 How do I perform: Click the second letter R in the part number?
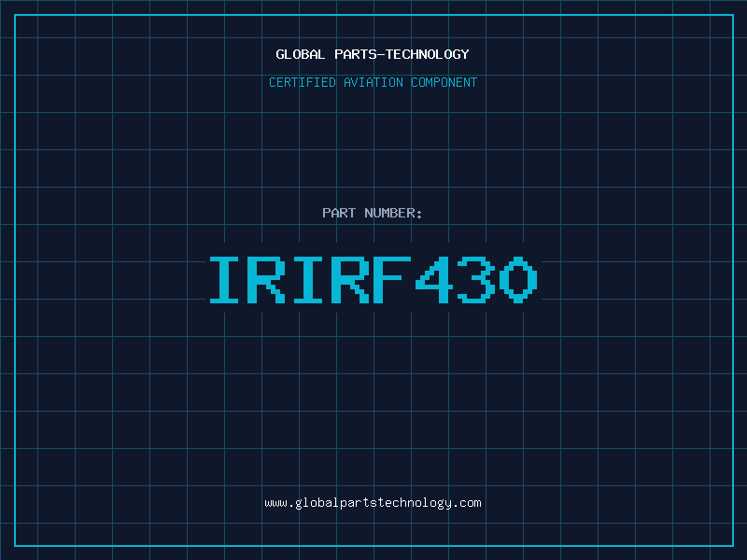[351, 280]
